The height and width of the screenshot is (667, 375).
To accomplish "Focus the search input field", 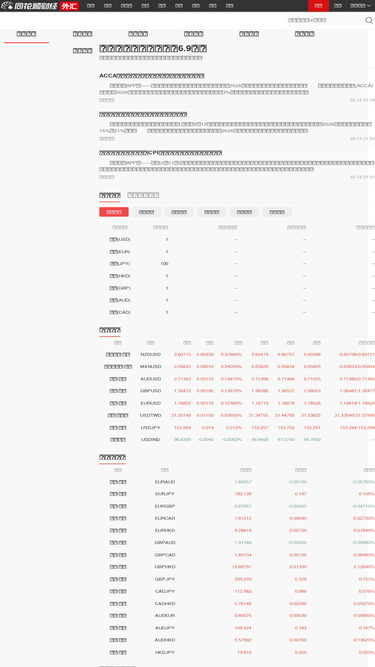I will 325,20.
